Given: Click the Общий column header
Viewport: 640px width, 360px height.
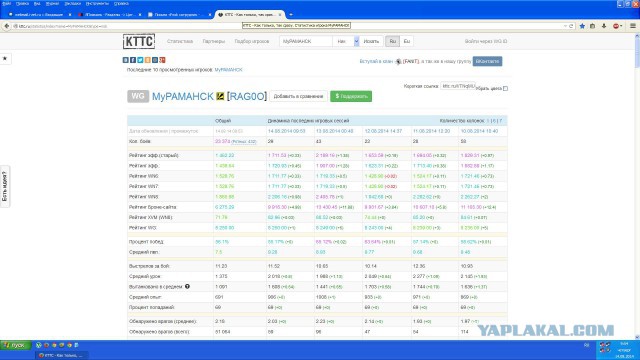Looking at the screenshot, I should [x=223, y=121].
